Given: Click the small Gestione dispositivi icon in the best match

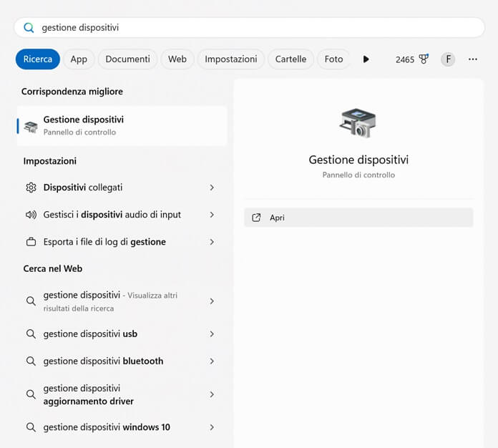Looking at the screenshot, I should (x=31, y=127).
